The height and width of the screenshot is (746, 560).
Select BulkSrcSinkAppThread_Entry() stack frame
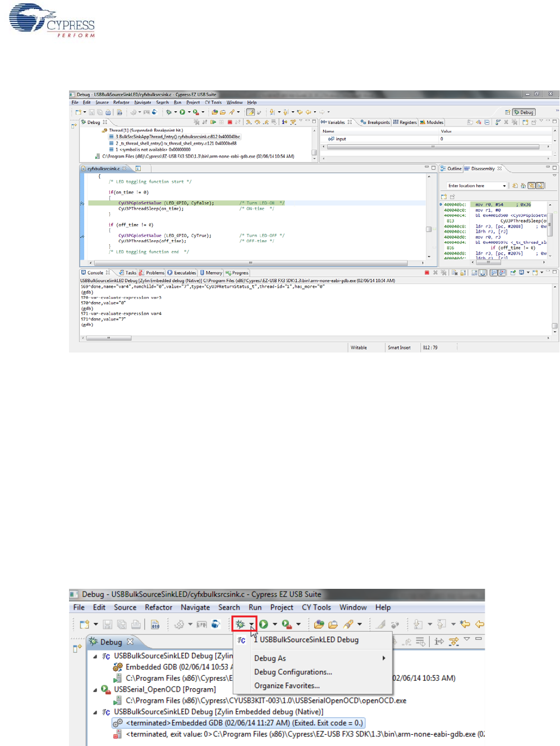[174, 136]
